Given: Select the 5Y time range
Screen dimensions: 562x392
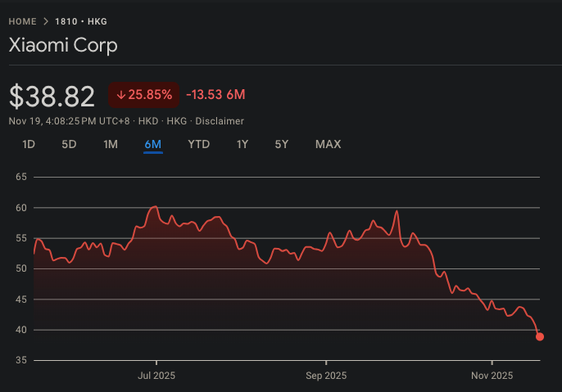Looking at the screenshot, I should click(x=282, y=145).
